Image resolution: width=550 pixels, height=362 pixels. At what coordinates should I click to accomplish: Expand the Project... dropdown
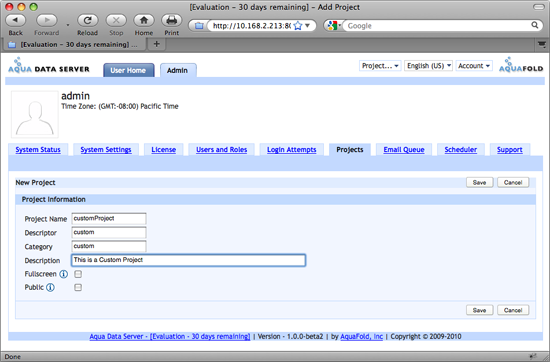click(x=380, y=66)
